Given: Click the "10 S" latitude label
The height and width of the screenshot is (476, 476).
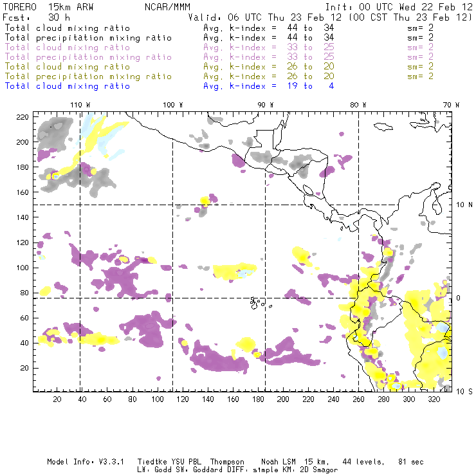Looking at the screenshot, I should click(464, 391).
